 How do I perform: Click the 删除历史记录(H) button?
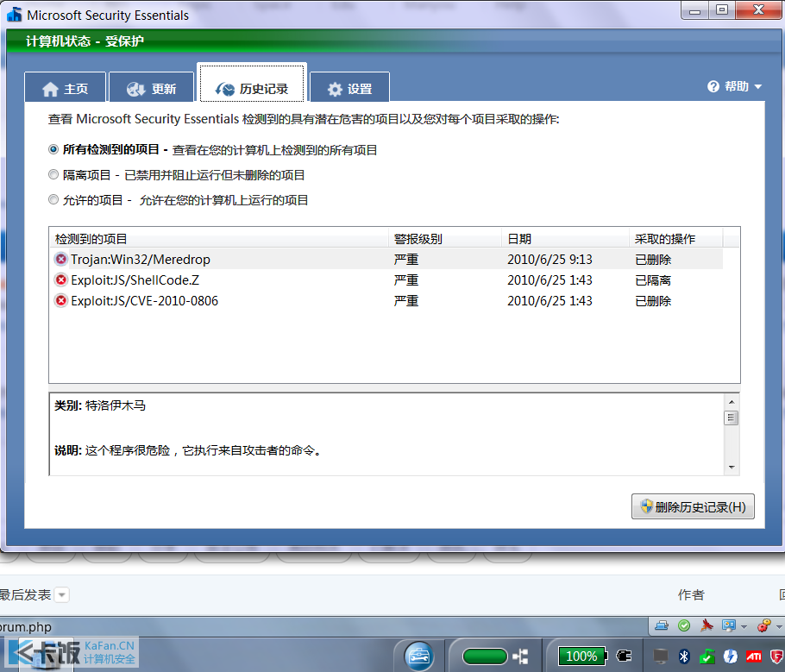click(693, 506)
